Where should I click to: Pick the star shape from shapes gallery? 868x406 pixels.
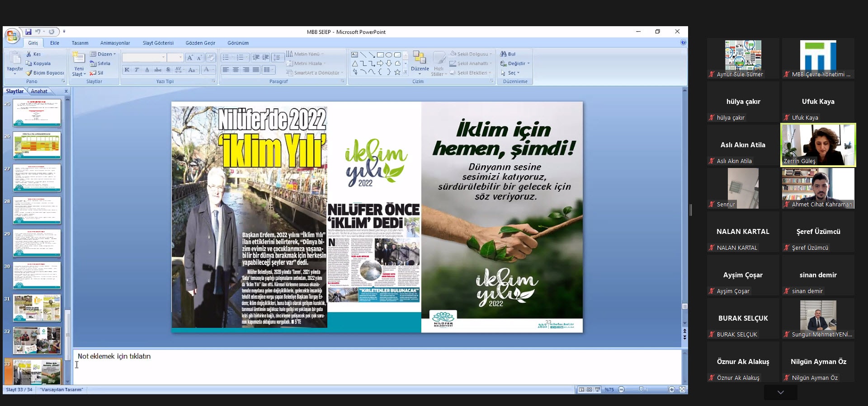tap(397, 72)
